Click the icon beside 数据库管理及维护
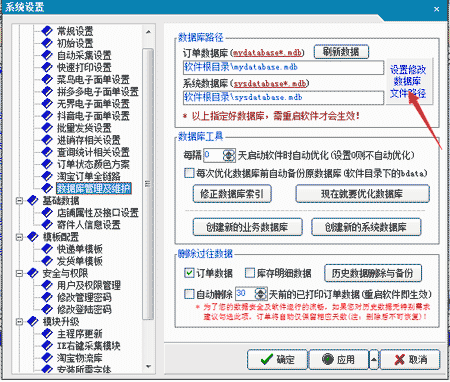Screen dimensions: 450x382 coord(47,188)
